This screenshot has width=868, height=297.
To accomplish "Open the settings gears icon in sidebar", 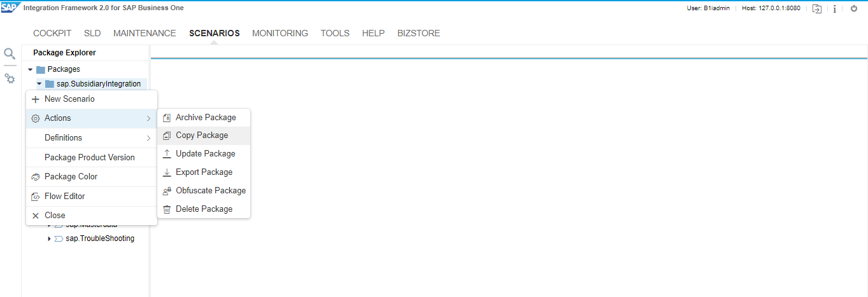I will point(10,78).
